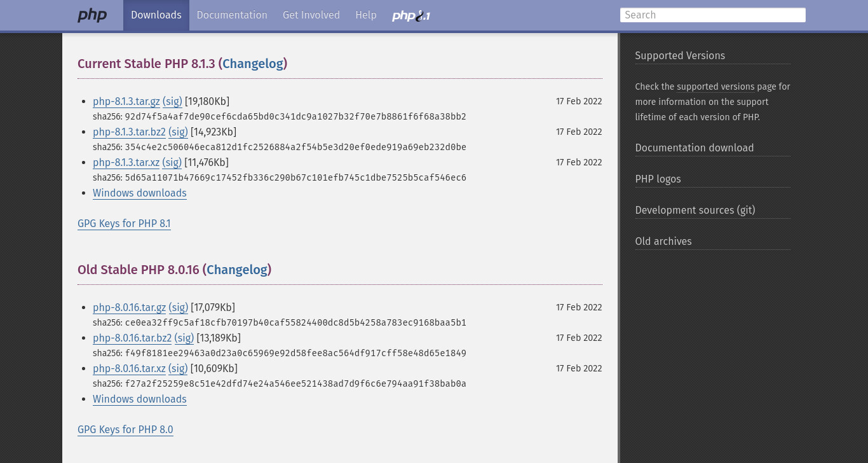Click the date beside php-8.1.3.tar.gz

tap(579, 102)
